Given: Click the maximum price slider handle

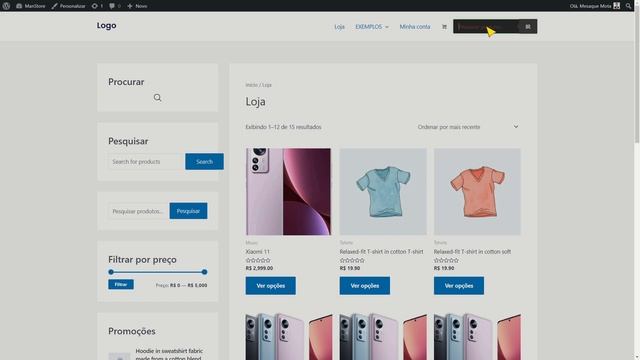Looking at the screenshot, I should (x=204, y=272).
